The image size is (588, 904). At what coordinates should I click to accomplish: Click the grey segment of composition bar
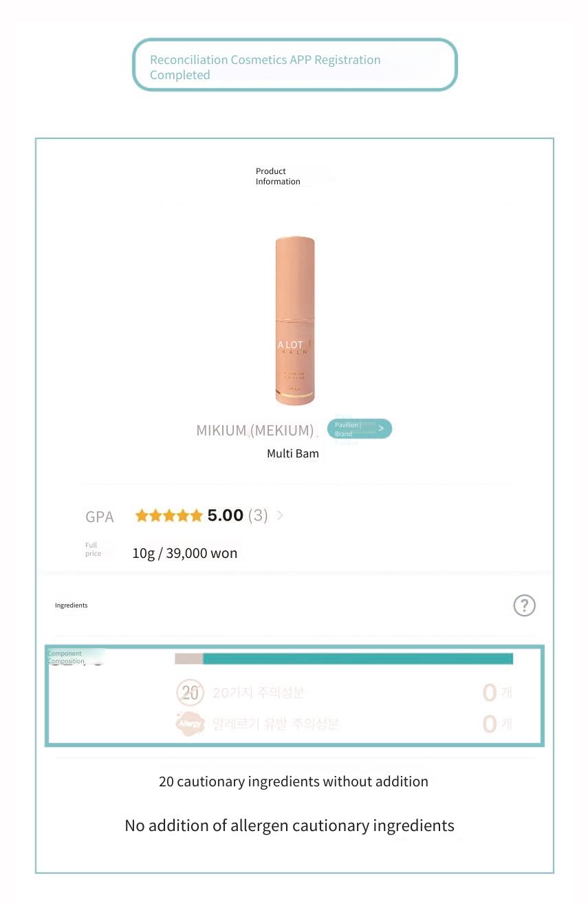(x=189, y=659)
